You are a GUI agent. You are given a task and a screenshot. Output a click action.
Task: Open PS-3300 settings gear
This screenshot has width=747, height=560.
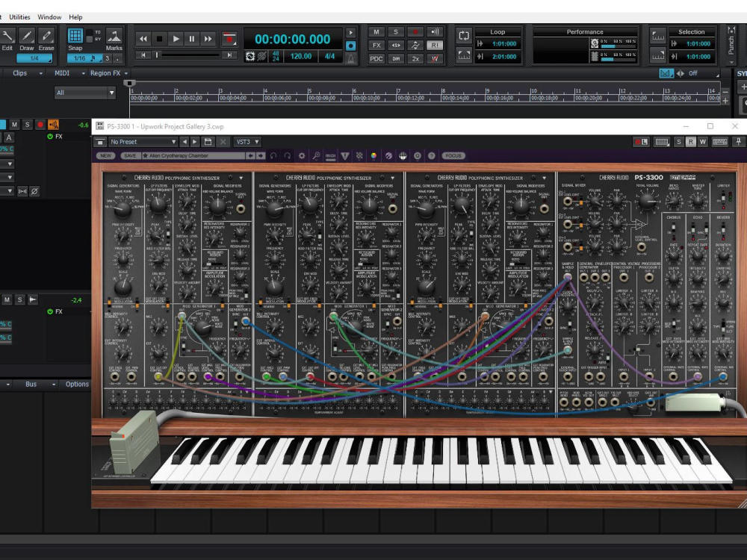tap(302, 156)
